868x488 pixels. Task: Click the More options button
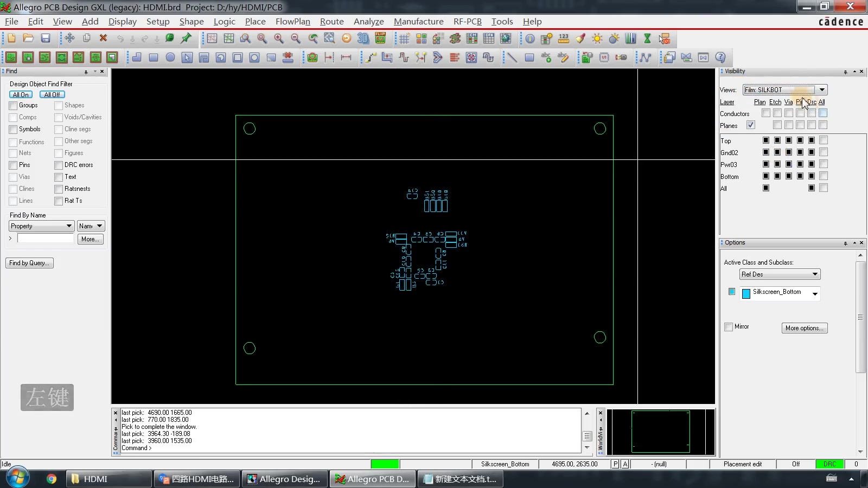coord(805,328)
